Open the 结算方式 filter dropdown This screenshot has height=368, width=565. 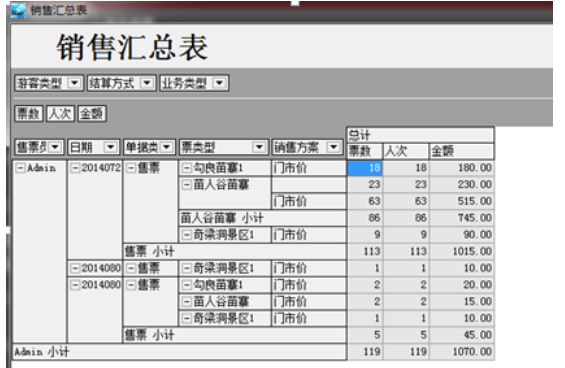coord(146,83)
